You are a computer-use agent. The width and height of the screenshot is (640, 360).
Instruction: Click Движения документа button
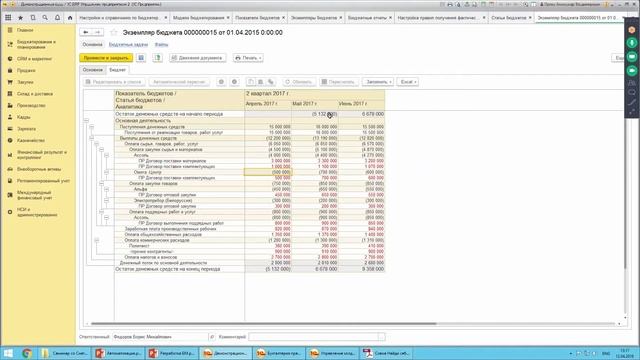tap(198, 58)
